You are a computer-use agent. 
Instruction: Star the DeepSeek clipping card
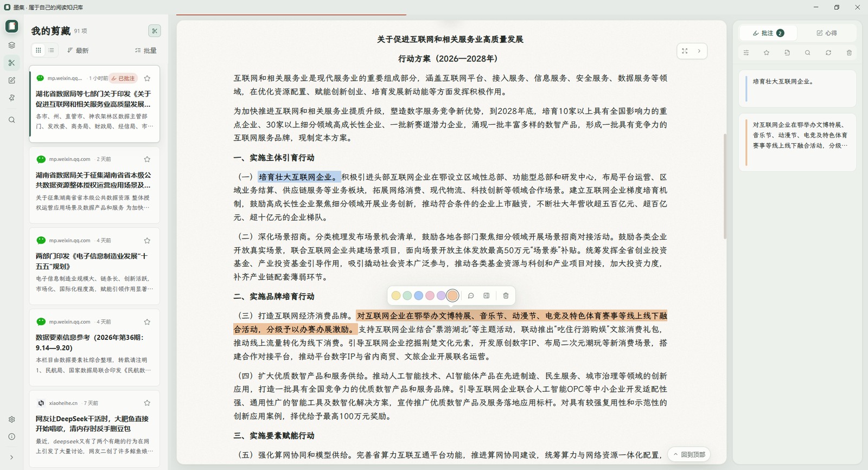click(x=147, y=403)
